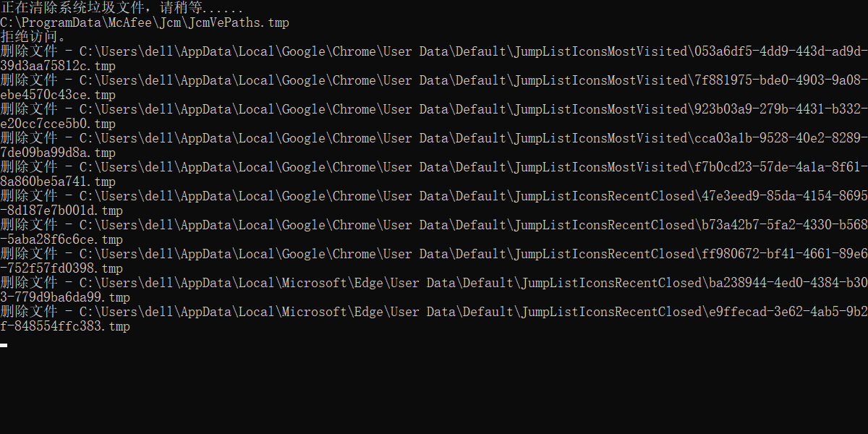868x434 pixels.
Task: Click the wrapped text '8a860be5a741.tmp'
Action: click(x=58, y=182)
